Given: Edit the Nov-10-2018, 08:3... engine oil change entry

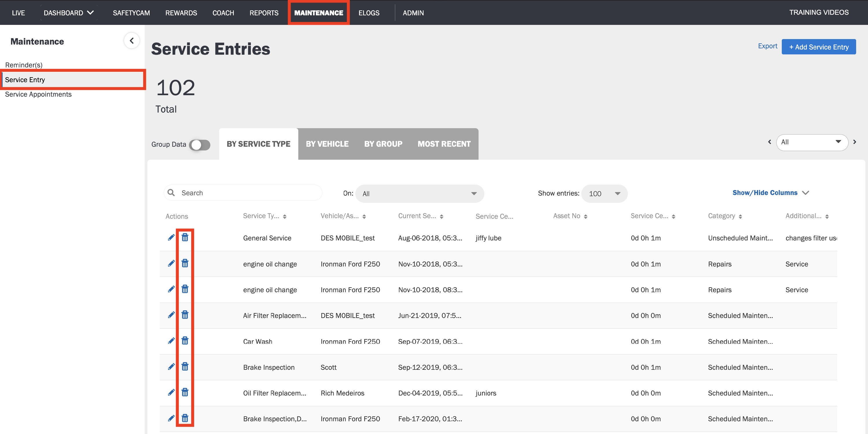Looking at the screenshot, I should tap(171, 289).
